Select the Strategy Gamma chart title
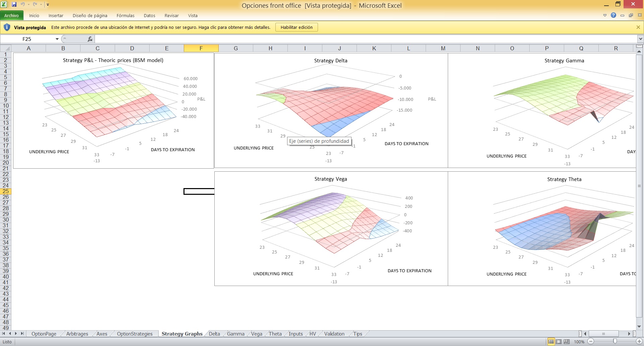Screen dimensions: 644x346 (x=564, y=61)
